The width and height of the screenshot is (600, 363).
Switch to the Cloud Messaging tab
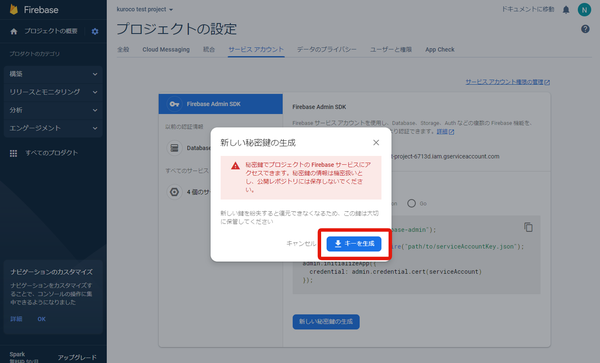pos(166,49)
